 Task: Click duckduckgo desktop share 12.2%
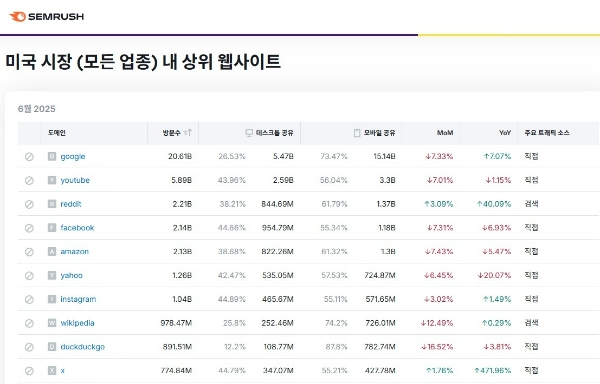(235, 347)
